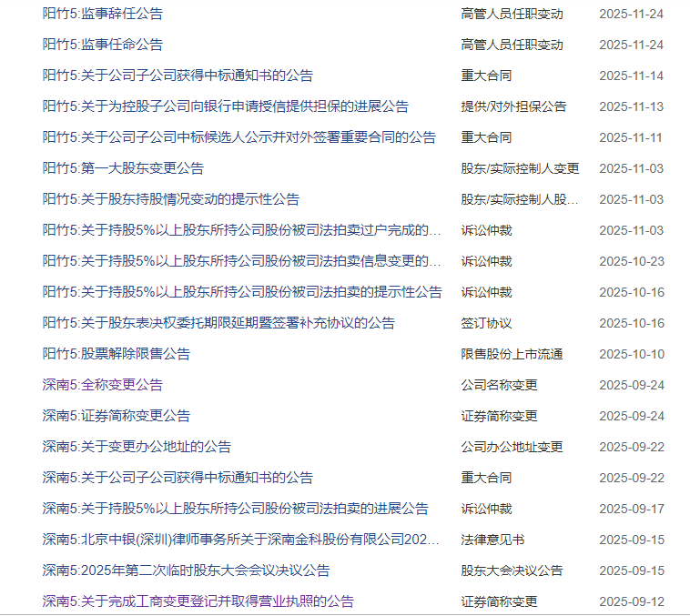Image resolution: width=690 pixels, height=616 pixels.
Task: Open 深南5:全称变更公告
Action: coord(103,385)
